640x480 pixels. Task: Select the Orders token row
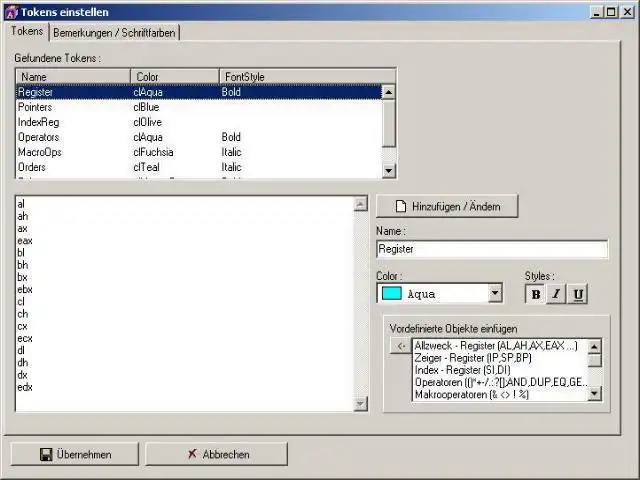pos(199,167)
